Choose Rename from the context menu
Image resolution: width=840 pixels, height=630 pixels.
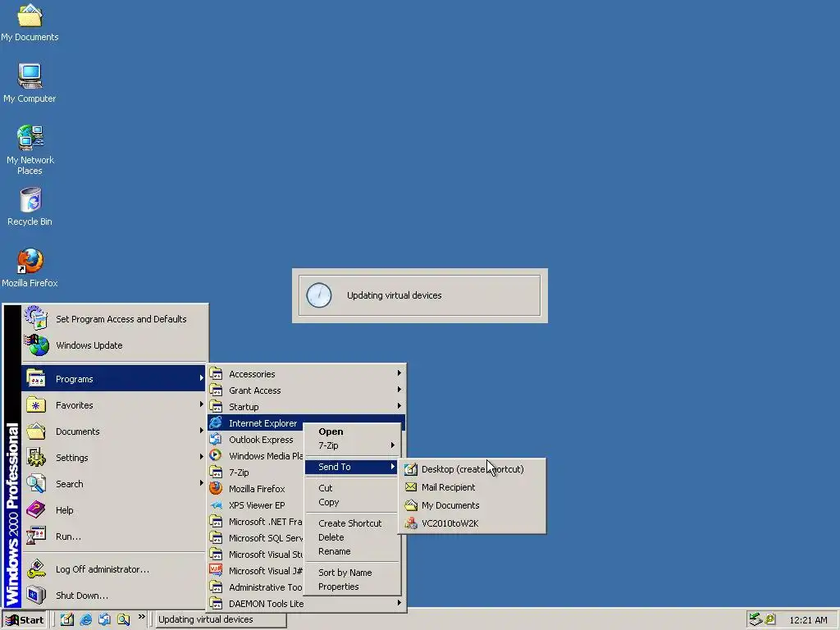tap(352, 551)
